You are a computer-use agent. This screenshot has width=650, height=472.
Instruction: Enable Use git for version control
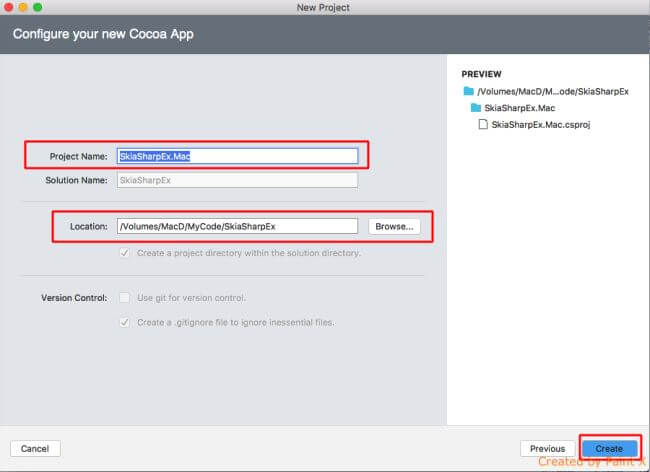tap(124, 298)
